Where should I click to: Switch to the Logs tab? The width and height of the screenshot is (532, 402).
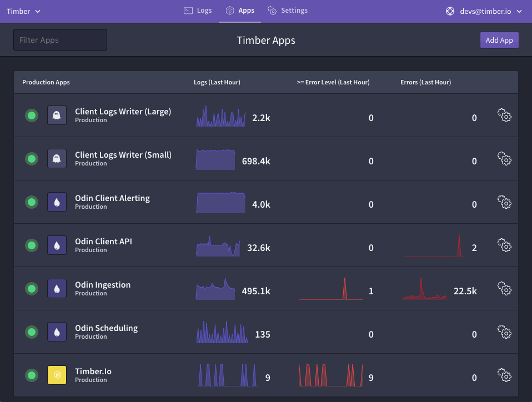[198, 11]
